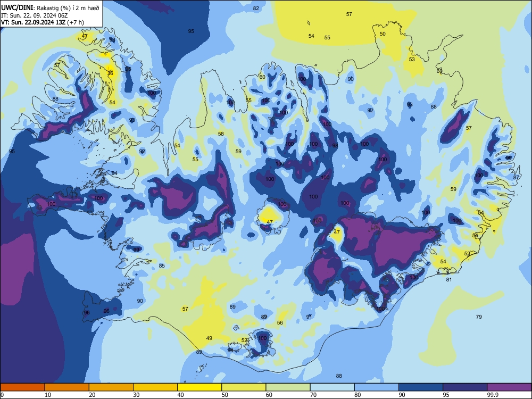
Task: Click the 80–90 light blue legend swatch
Action: tap(376, 387)
